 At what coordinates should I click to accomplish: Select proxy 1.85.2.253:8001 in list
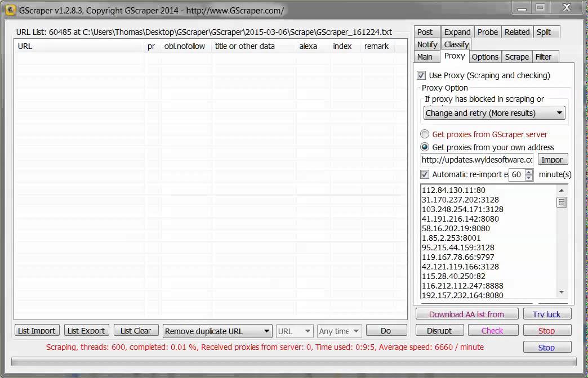[451, 238]
